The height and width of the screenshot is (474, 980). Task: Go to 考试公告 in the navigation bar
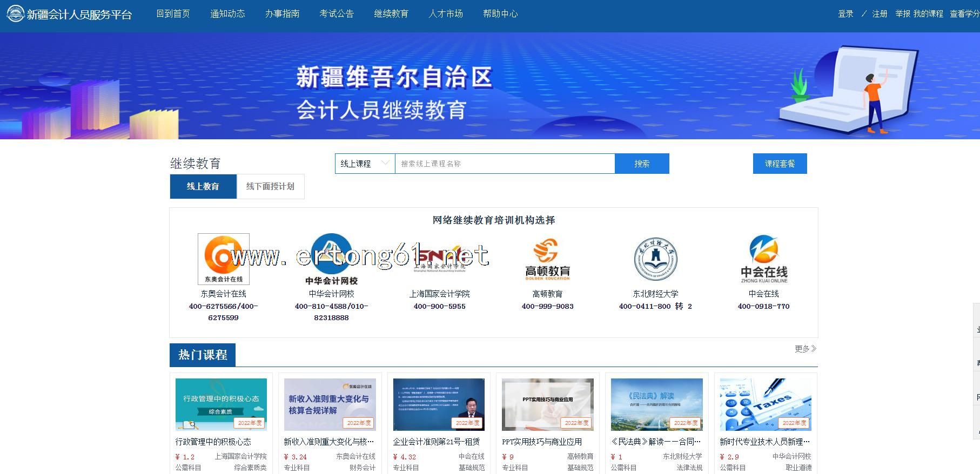pos(337,13)
